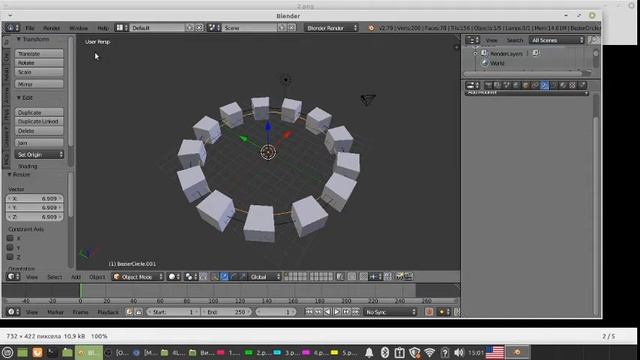
Task: Open the Render menu
Action: [x=51, y=28]
